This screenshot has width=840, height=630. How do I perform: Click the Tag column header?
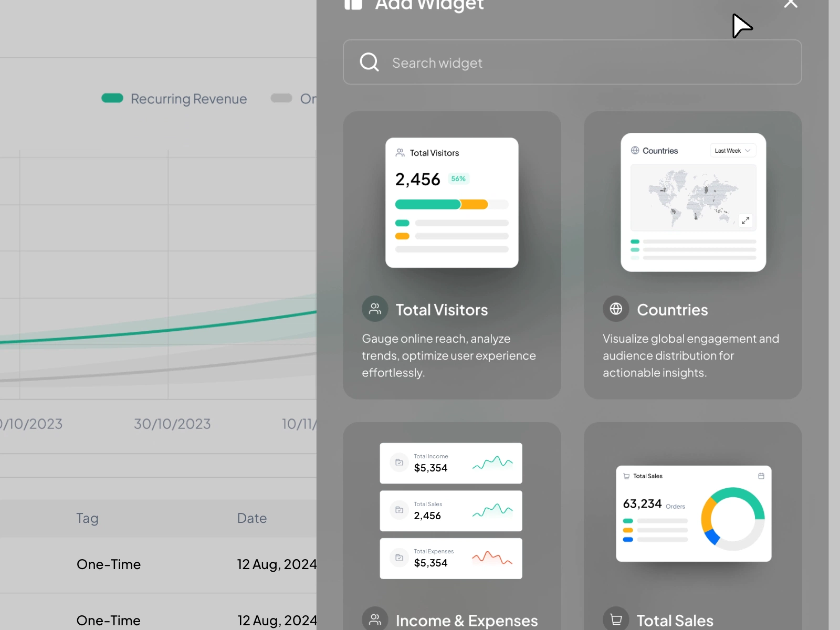point(87,518)
